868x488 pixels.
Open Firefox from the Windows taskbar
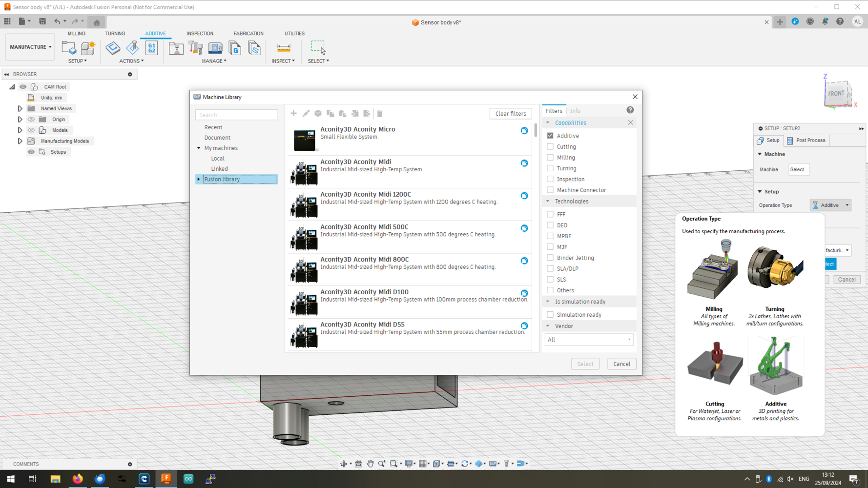click(78, 479)
